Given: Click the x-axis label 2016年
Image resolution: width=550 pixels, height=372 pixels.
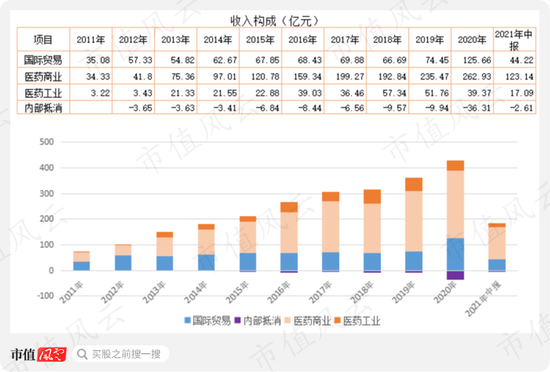Looking at the screenshot, I should coord(279,293).
